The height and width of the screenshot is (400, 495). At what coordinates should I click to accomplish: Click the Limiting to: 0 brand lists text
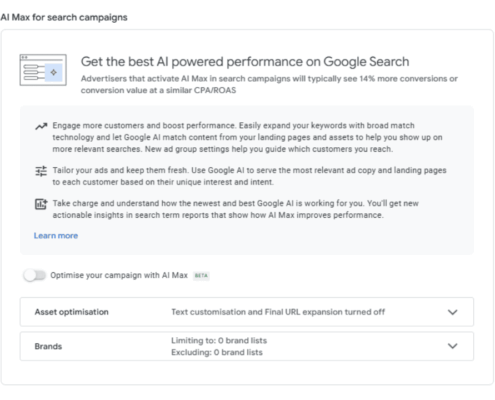pyautogui.click(x=219, y=341)
